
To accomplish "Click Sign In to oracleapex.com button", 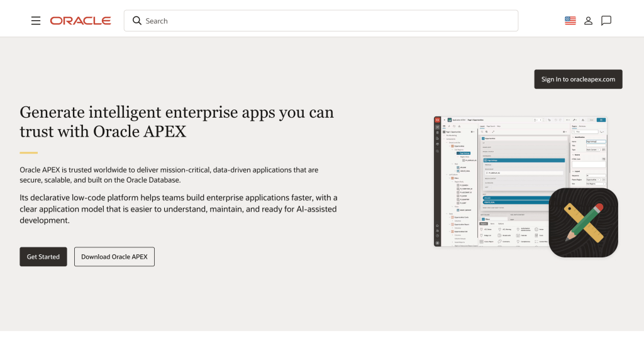I will [579, 79].
